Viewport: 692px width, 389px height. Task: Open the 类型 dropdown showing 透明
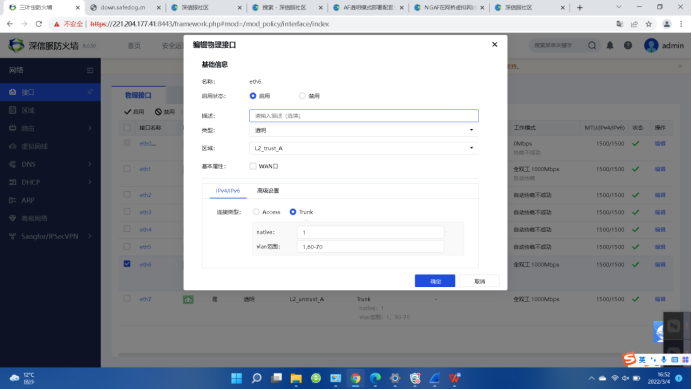tap(364, 130)
